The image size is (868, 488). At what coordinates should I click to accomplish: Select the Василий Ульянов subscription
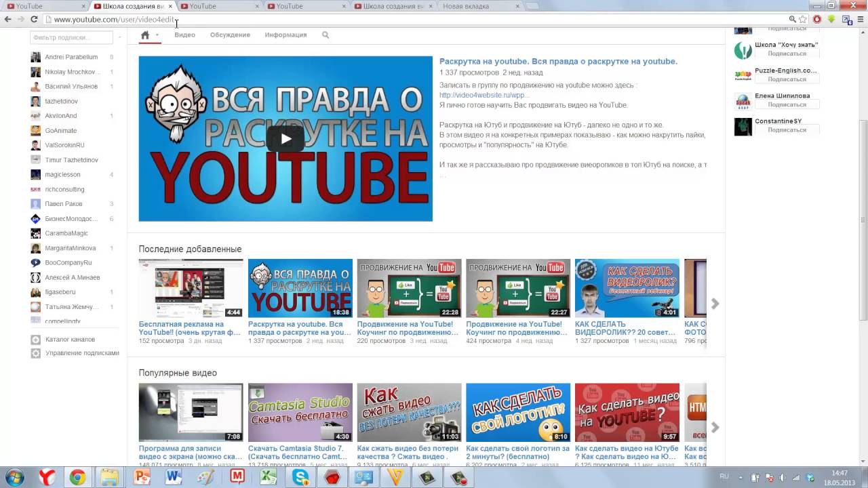72,87
